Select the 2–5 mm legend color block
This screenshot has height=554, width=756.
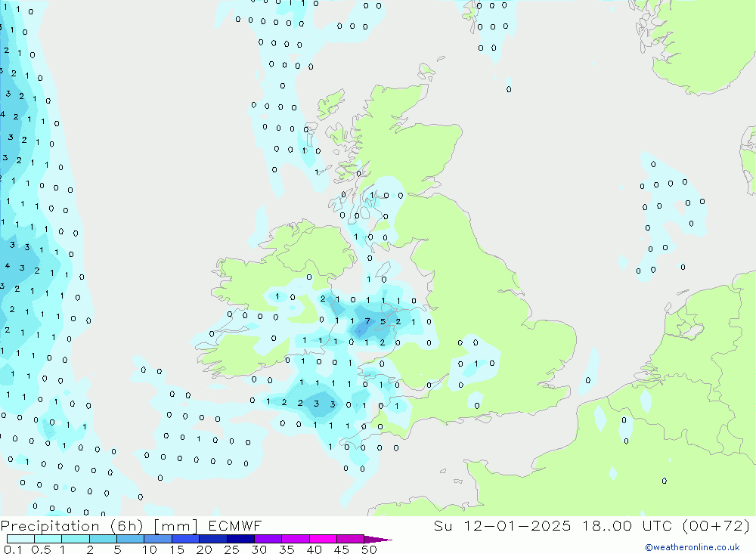pos(103,539)
